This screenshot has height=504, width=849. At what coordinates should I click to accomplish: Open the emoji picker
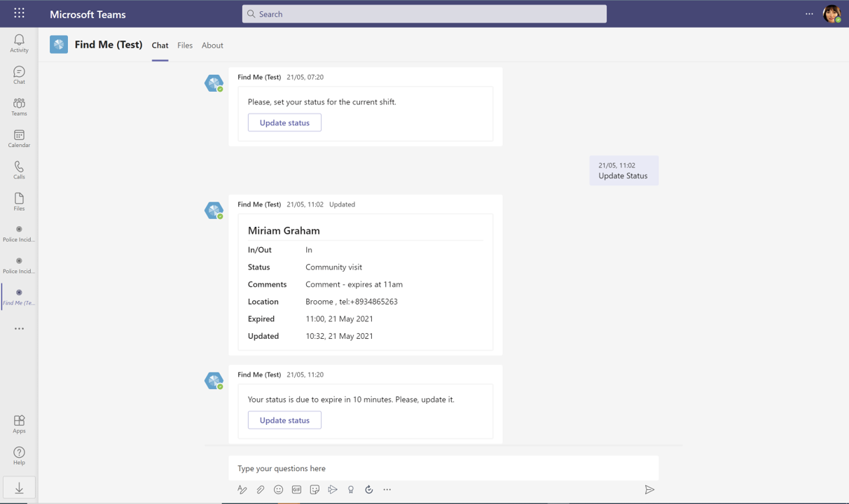coord(278,490)
